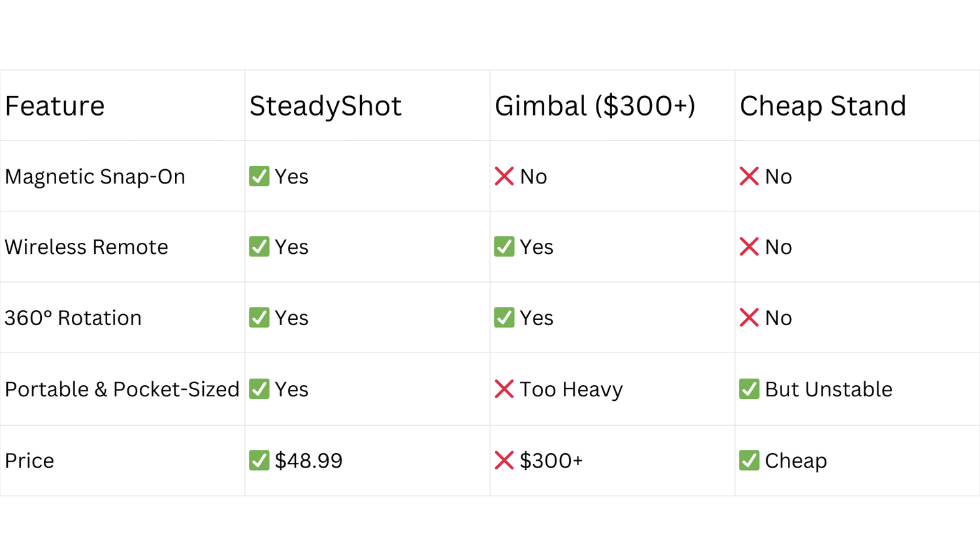
Task: Click the green checkmark in Gimbal Wireless Remote
Action: pos(504,247)
